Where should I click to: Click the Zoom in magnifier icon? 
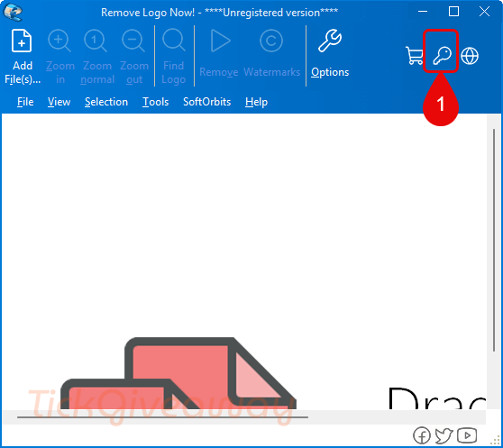pos(59,41)
